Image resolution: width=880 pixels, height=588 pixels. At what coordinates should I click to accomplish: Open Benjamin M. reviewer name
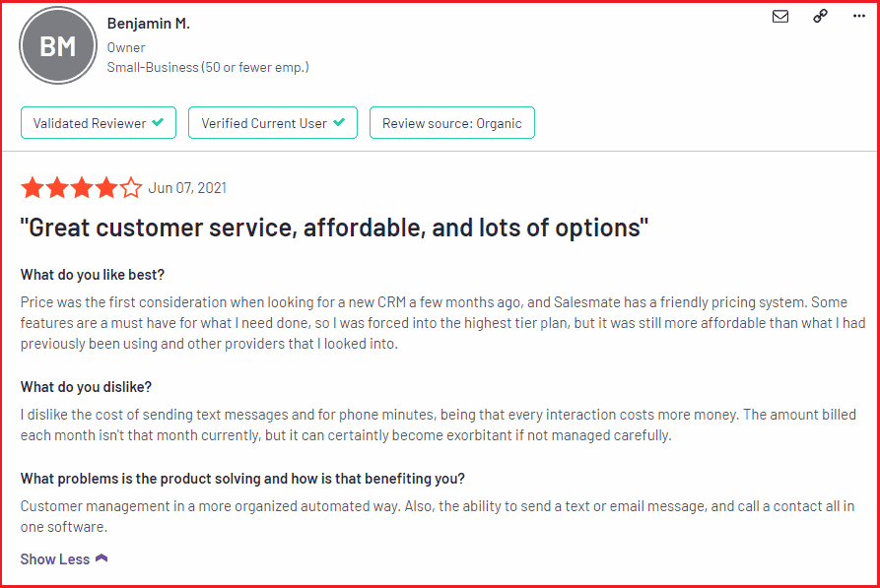148,24
